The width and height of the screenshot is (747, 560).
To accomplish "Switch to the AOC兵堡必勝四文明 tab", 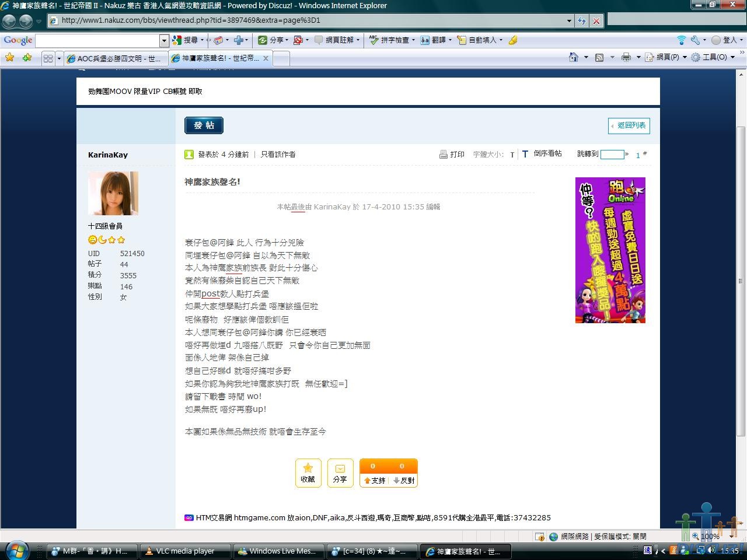I will tap(116, 58).
